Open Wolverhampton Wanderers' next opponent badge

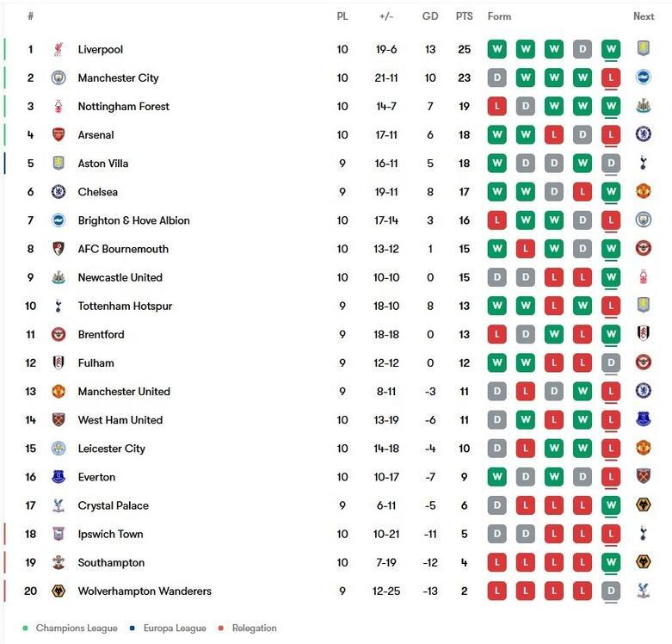point(643,591)
